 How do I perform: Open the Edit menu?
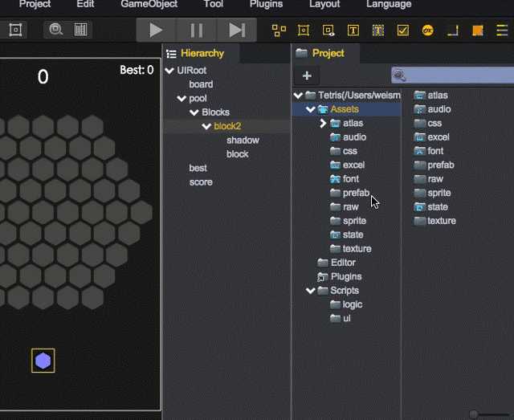tap(85, 4)
